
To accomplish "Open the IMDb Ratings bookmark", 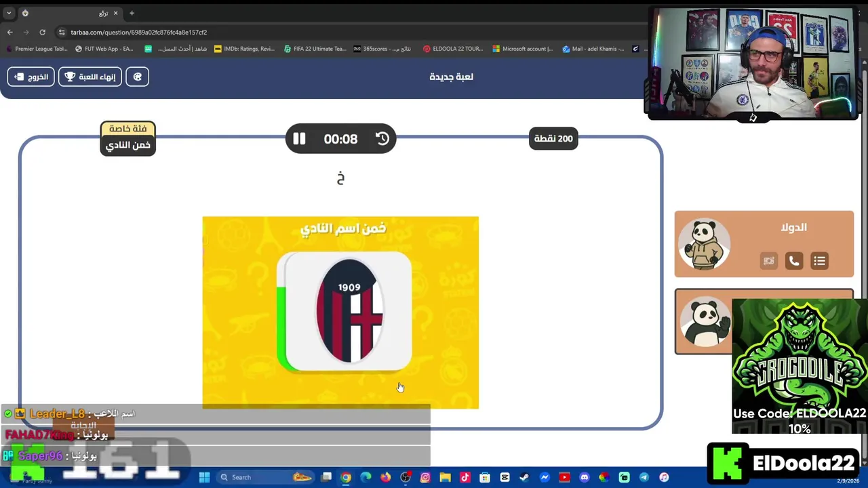I will tap(245, 49).
